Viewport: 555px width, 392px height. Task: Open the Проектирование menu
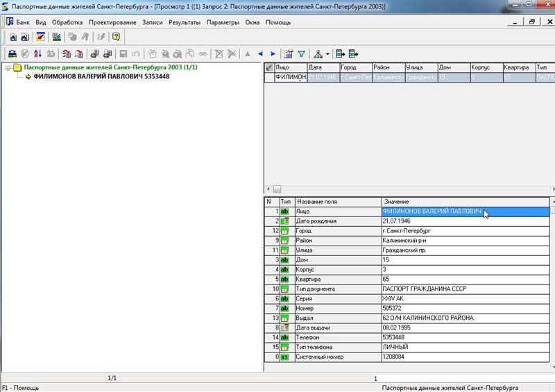pos(112,22)
